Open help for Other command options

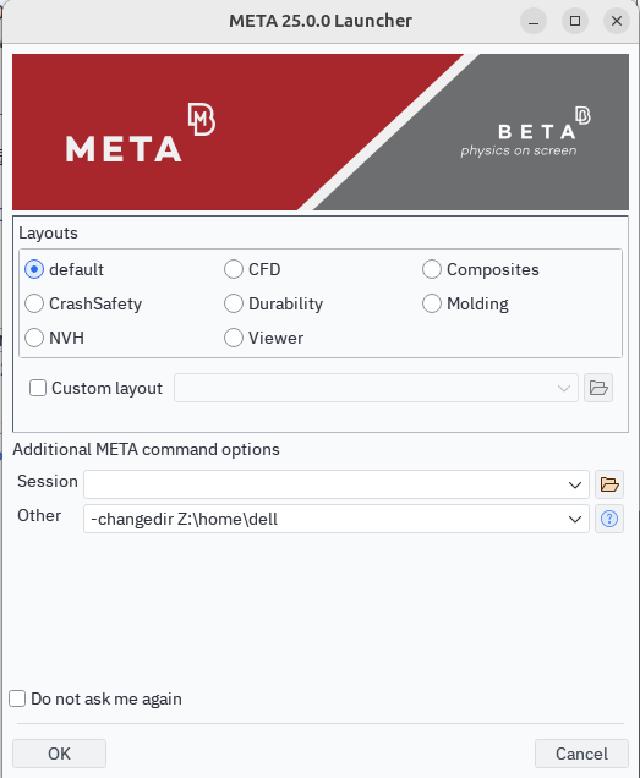609,519
